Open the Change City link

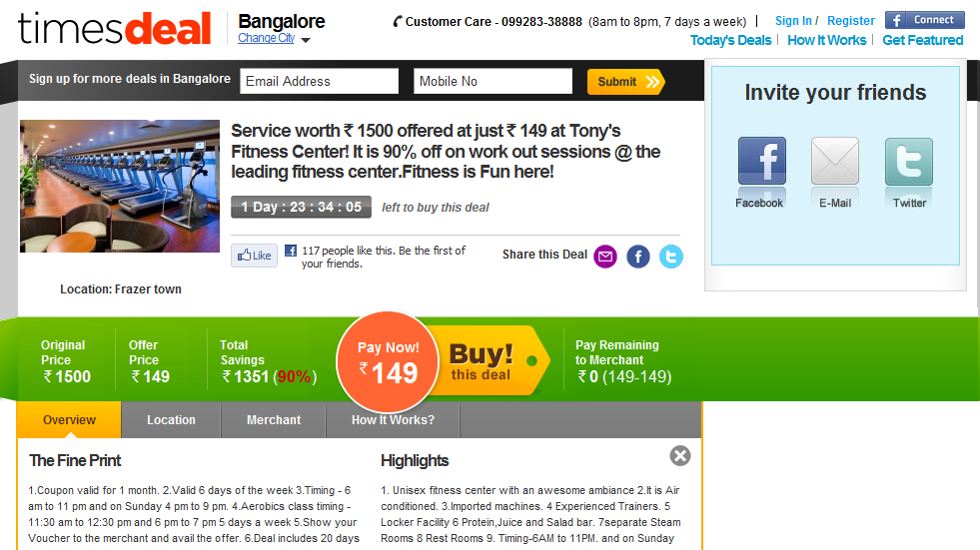(267, 38)
